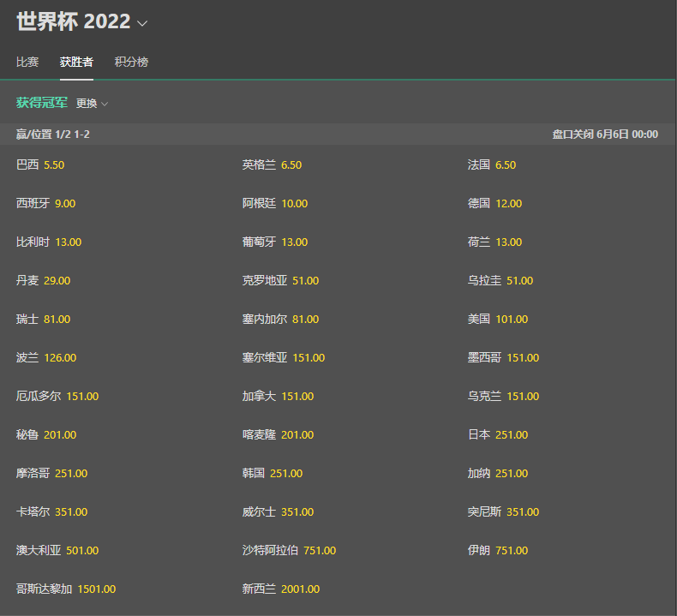Choose 荷兰 odds 13.00
677x616 pixels.
pos(494,242)
